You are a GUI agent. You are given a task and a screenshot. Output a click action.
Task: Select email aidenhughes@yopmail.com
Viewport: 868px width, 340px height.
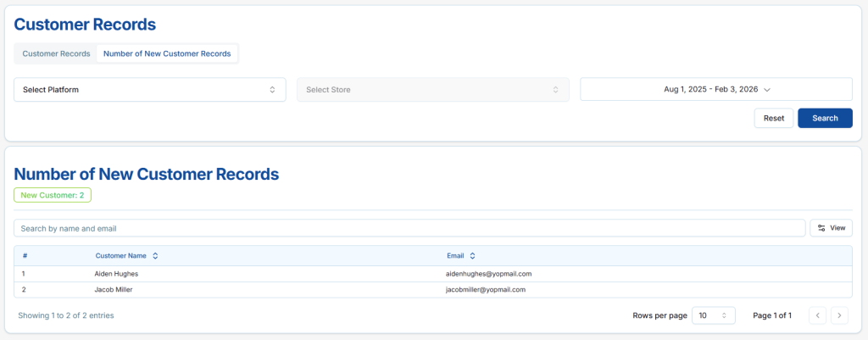point(488,274)
